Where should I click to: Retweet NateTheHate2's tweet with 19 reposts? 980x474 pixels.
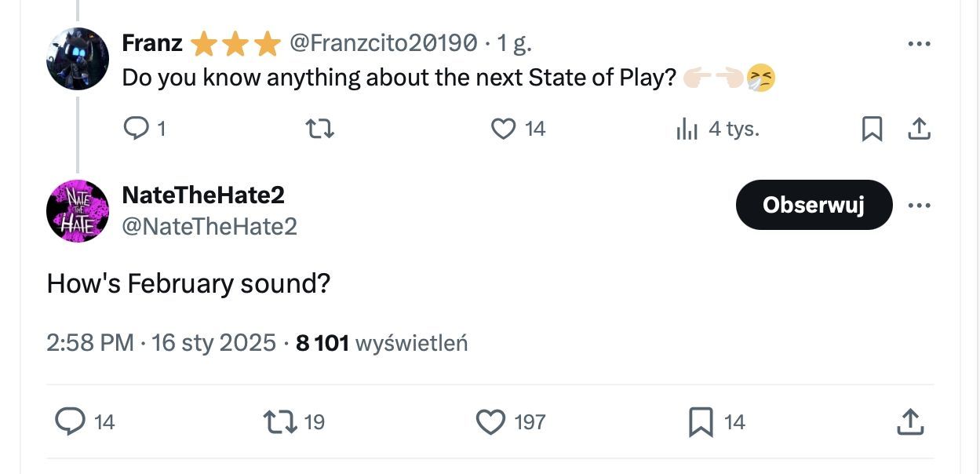coord(280,422)
